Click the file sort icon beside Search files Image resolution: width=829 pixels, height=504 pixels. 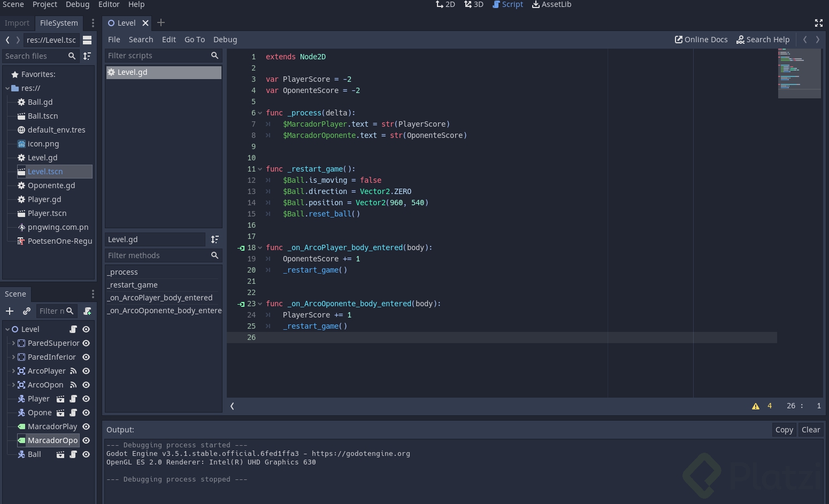pos(87,56)
